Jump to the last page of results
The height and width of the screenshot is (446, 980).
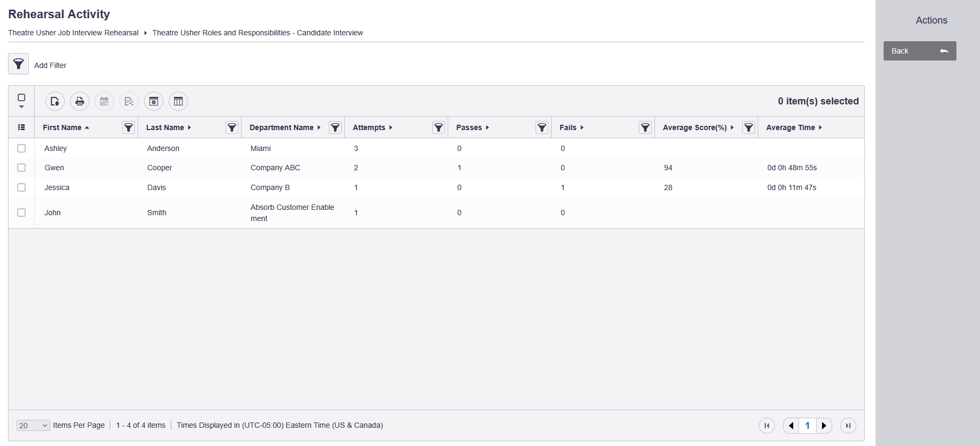pyautogui.click(x=848, y=426)
